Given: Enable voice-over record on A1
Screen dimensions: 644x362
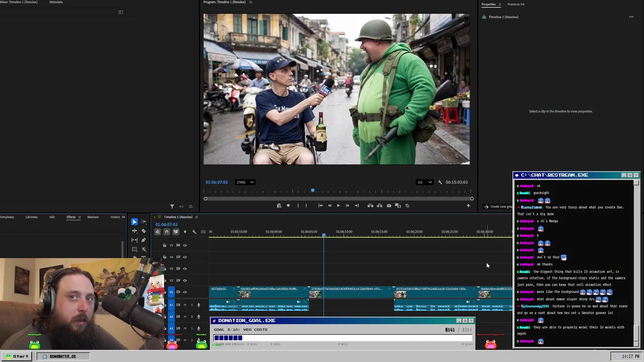Looking at the screenshot, I should [x=198, y=305].
